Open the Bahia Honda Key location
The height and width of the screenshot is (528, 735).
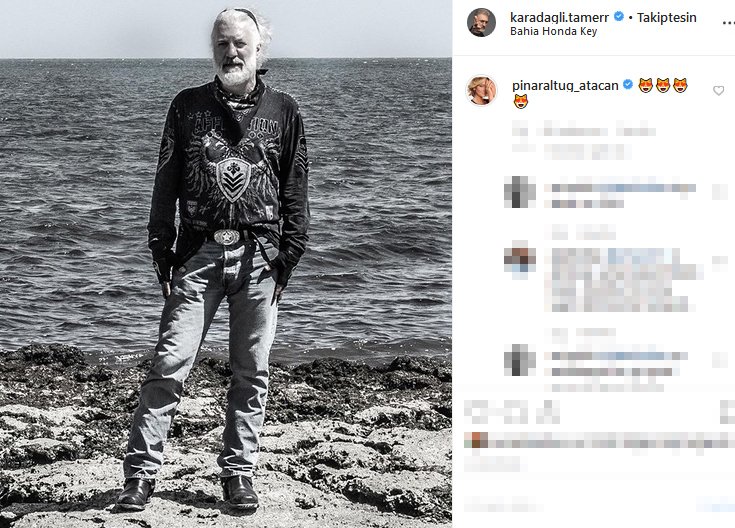(x=554, y=31)
